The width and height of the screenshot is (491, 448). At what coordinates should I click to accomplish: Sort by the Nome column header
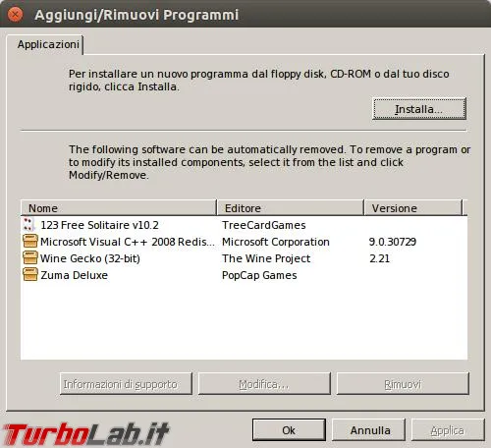[119, 208]
